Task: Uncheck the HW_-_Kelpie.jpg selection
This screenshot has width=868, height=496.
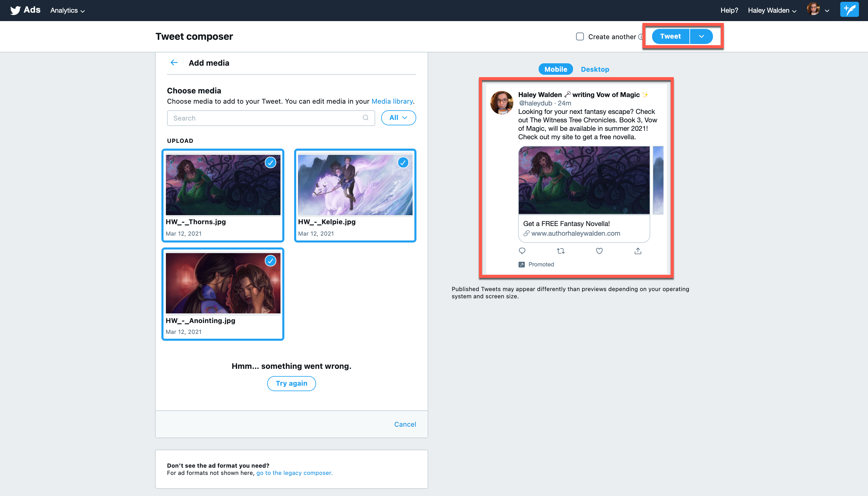Action: [x=403, y=163]
